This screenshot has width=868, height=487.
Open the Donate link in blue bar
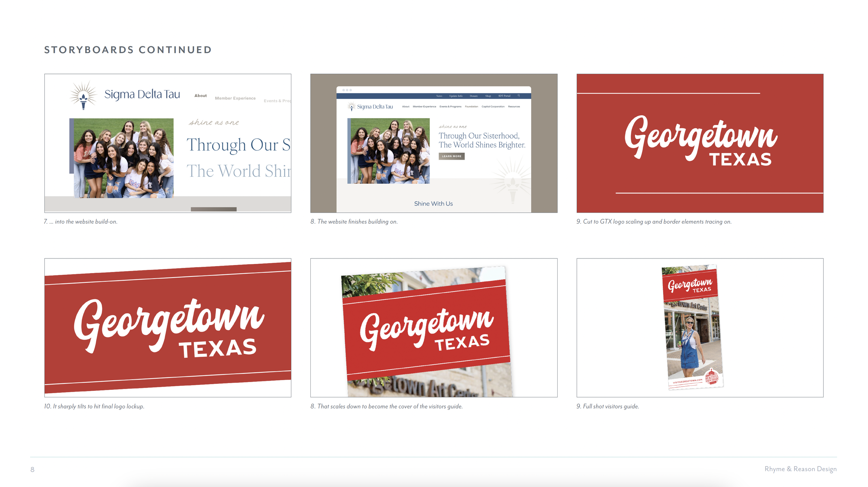[474, 96]
